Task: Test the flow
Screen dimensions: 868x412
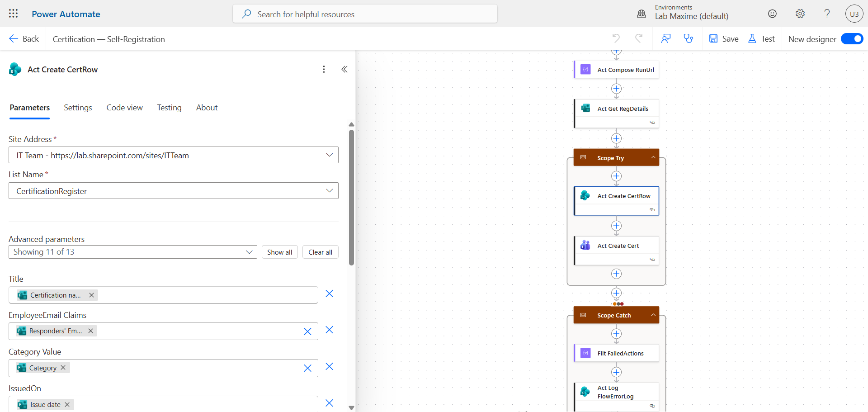Action: [762, 39]
